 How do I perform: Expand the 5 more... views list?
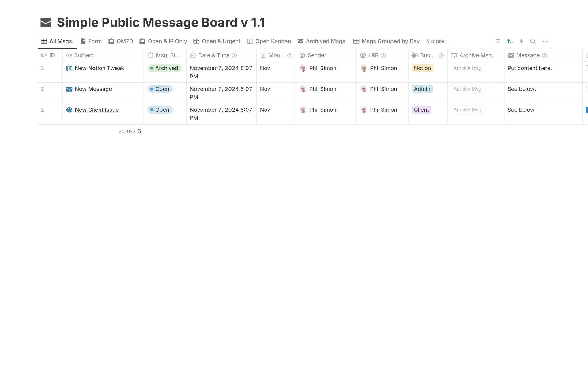437,41
